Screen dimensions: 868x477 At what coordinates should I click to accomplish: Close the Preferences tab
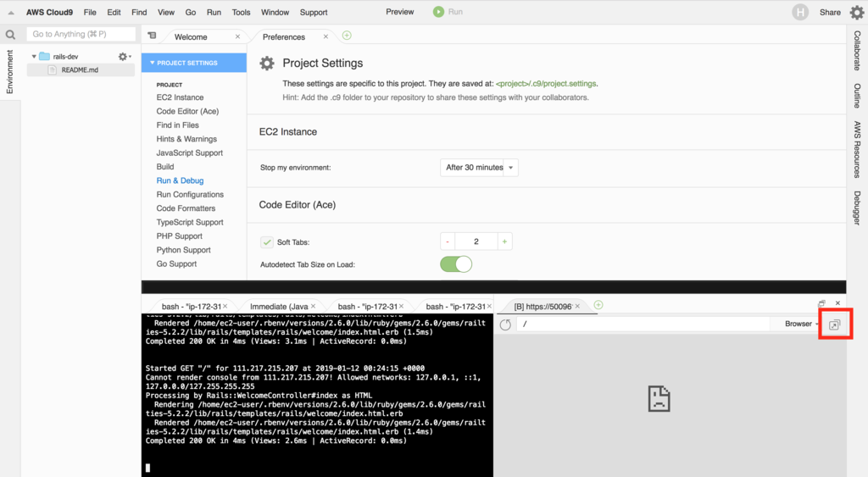click(325, 36)
